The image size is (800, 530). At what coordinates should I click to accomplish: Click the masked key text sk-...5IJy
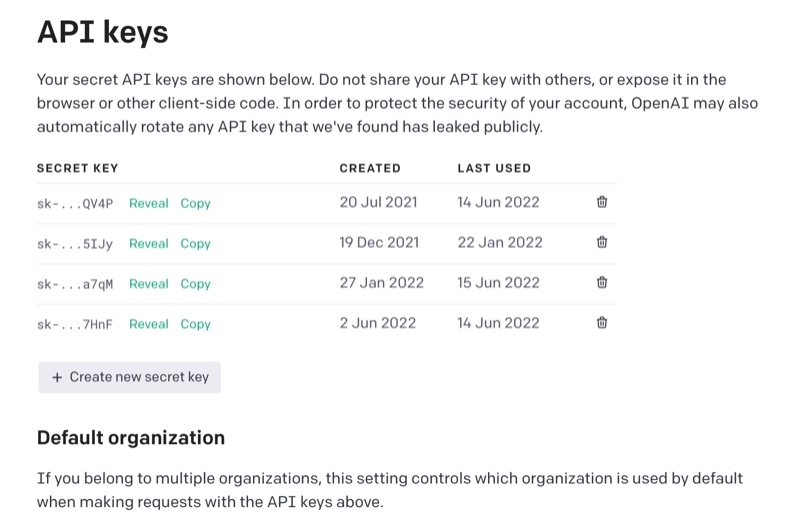[x=75, y=243]
